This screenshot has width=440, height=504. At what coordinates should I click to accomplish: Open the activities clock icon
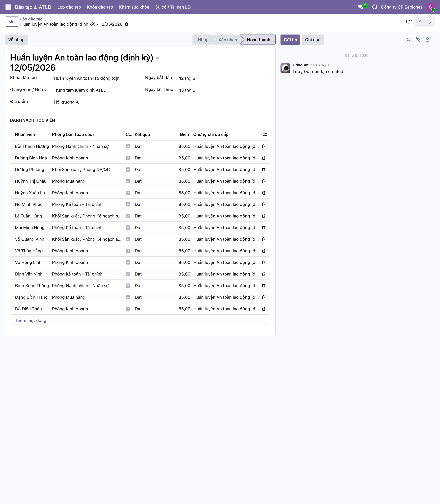tap(375, 7)
